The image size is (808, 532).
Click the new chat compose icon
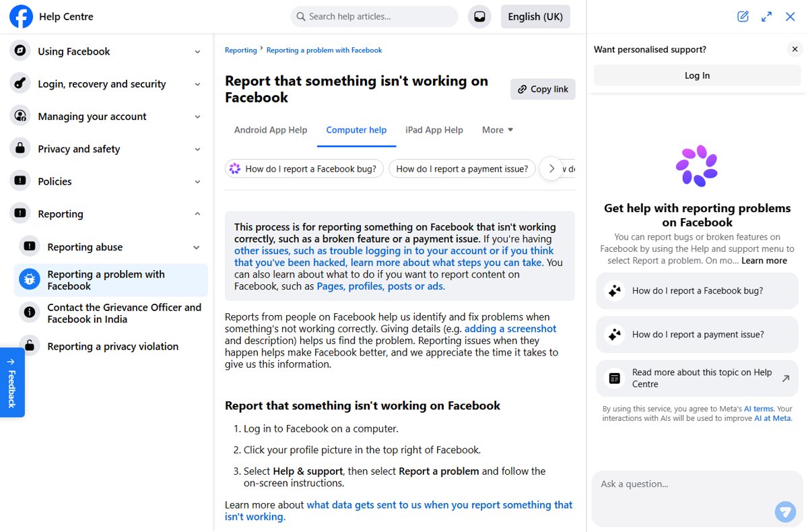[x=743, y=17]
